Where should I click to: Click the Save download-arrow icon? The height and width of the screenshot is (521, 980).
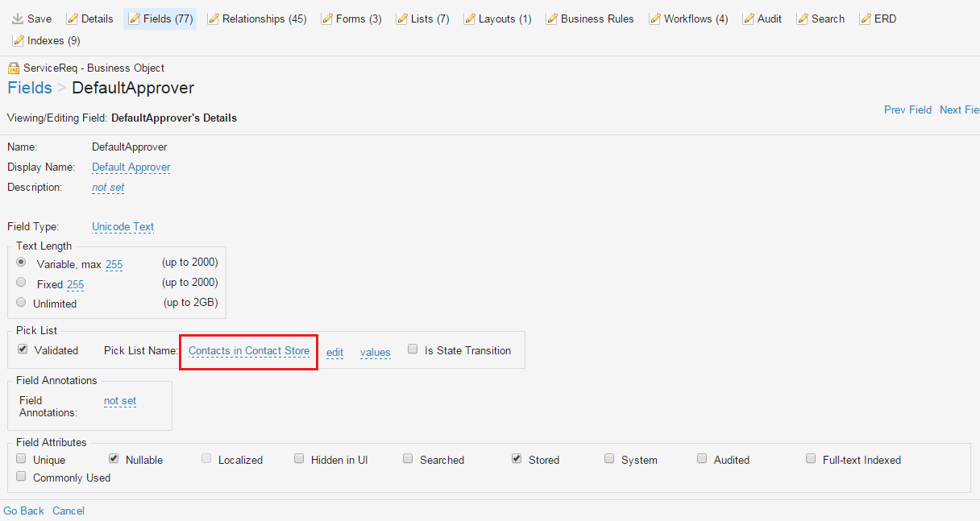pyautogui.click(x=18, y=19)
